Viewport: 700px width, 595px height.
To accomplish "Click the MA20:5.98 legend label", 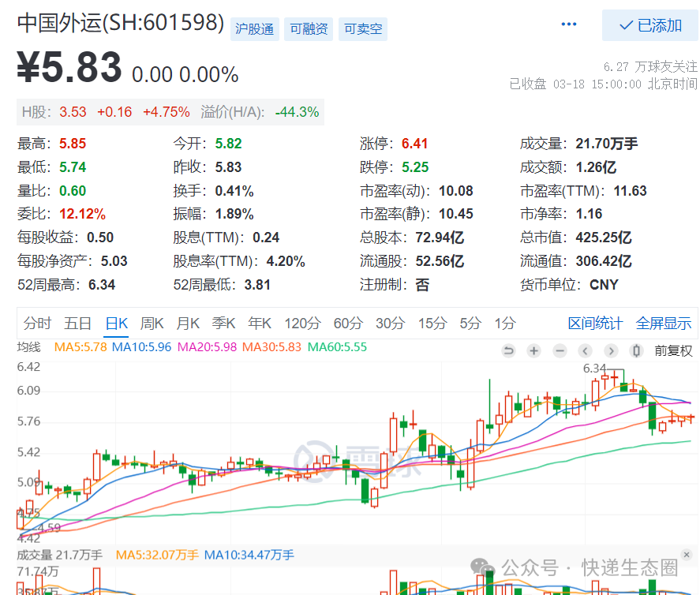I will (x=207, y=347).
